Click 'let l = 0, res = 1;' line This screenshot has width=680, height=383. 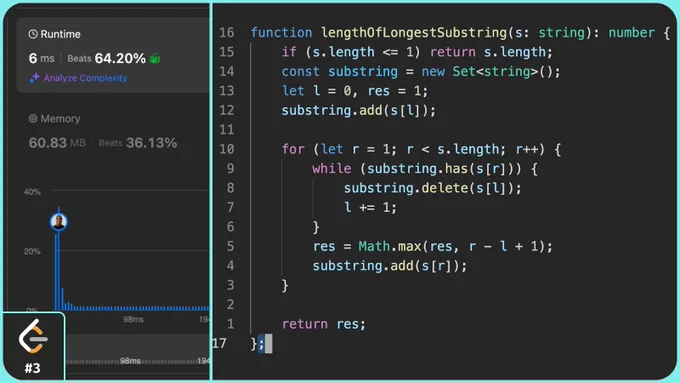[355, 91]
